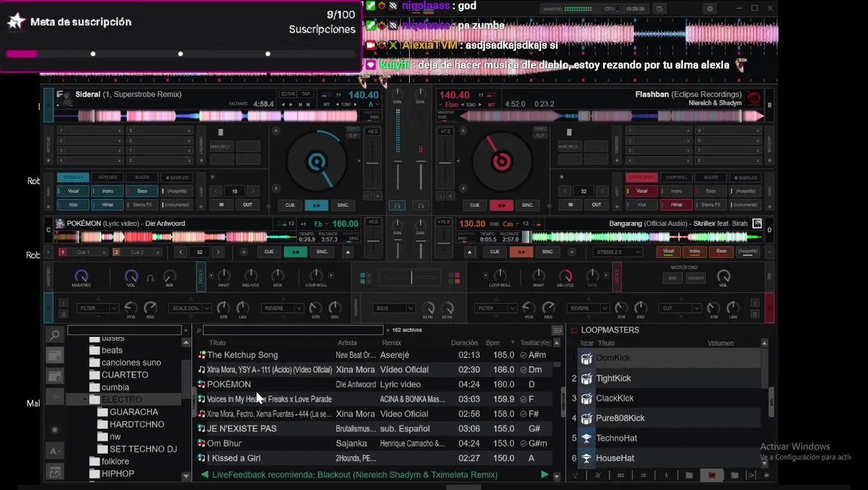
Task: Click deck A pitch fader
Action: [373, 163]
